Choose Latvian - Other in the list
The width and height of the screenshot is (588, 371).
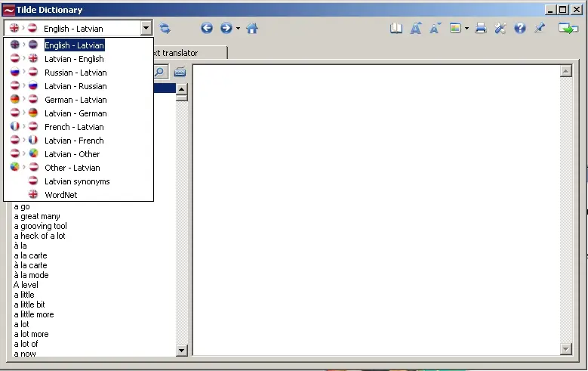click(x=79, y=154)
